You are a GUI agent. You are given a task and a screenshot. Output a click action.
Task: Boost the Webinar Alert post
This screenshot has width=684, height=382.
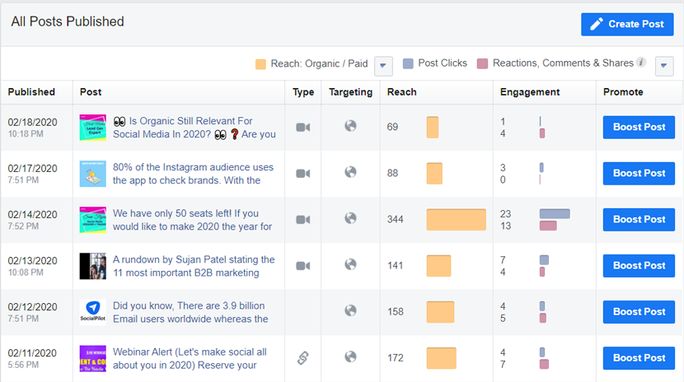639,358
